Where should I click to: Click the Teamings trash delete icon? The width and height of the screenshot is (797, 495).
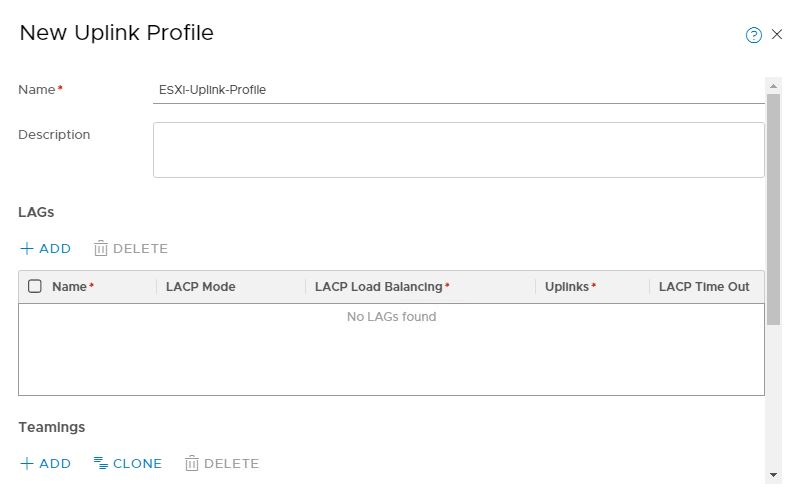point(191,464)
